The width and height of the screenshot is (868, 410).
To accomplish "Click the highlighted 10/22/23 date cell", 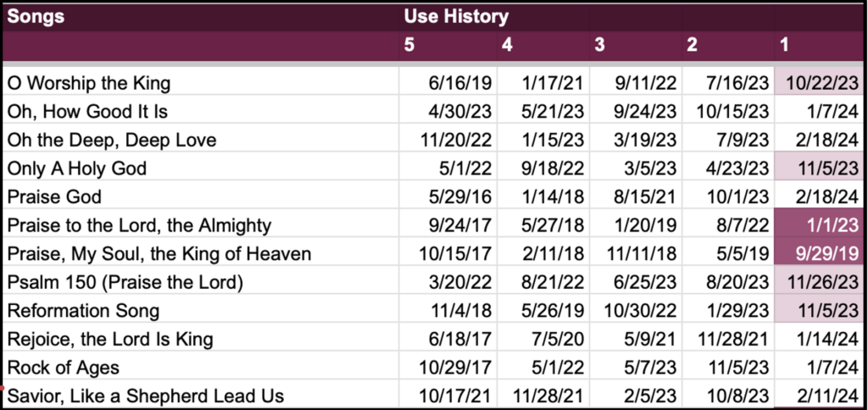I will [820, 83].
